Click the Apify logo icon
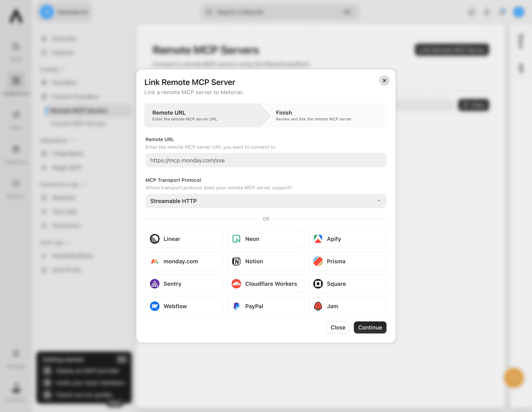 click(318, 239)
